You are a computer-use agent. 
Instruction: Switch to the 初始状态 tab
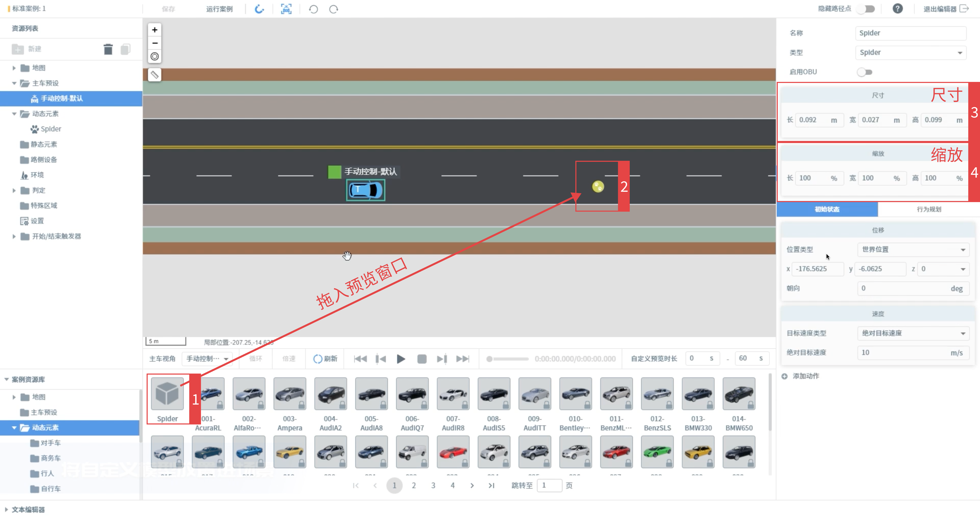pyautogui.click(x=827, y=209)
